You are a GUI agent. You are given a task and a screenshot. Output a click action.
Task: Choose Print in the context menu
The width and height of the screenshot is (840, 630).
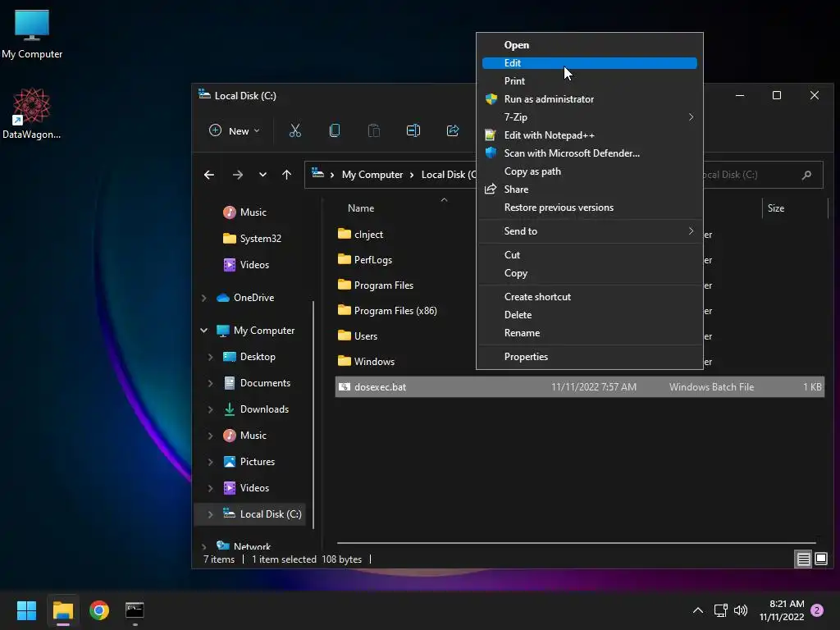(x=589, y=81)
